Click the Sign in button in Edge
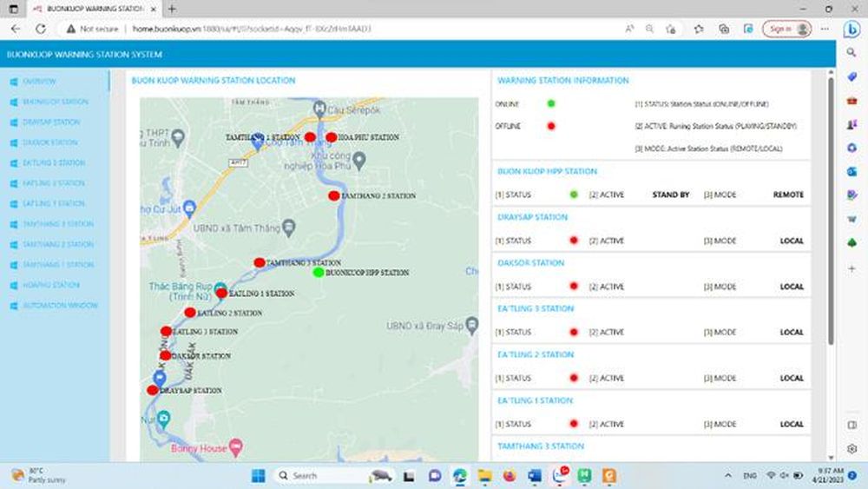 (786, 29)
